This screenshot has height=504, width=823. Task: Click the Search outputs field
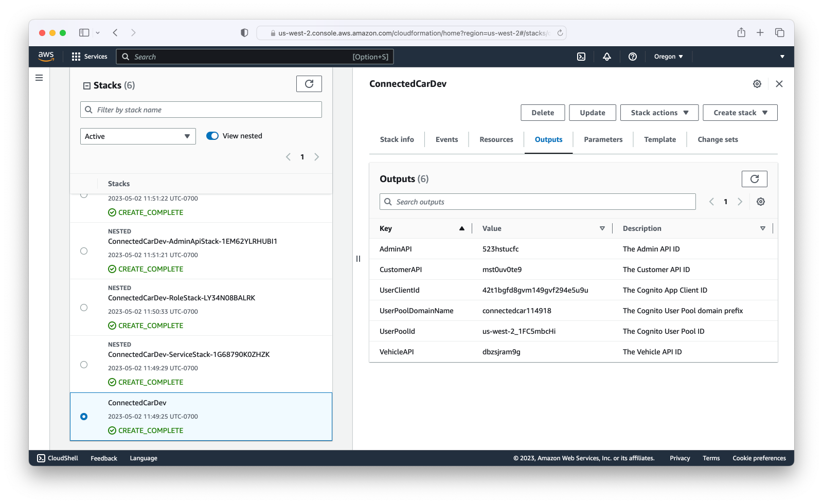coord(538,202)
